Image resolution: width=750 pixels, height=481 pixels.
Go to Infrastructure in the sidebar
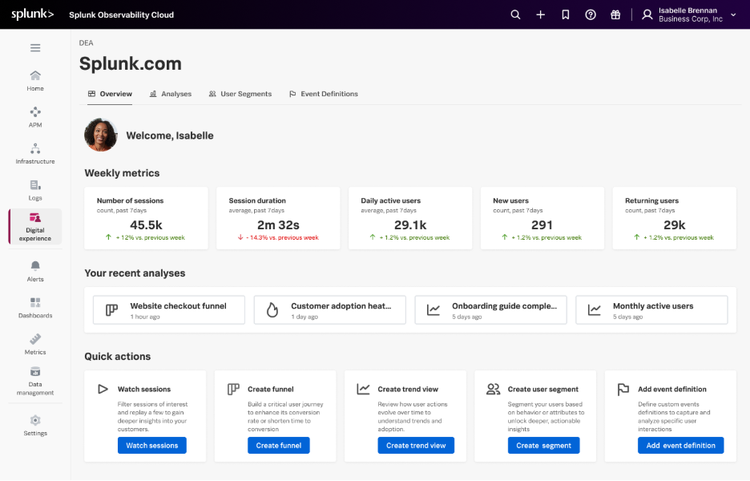tap(35, 154)
